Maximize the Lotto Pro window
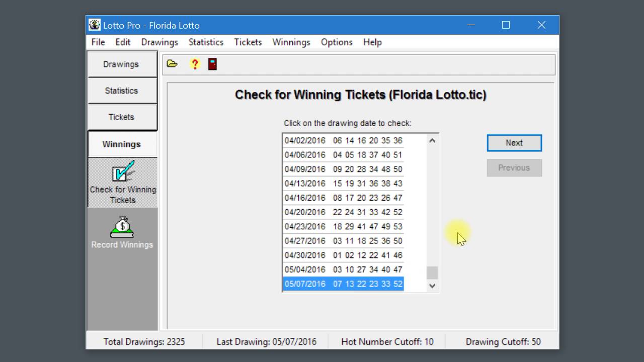 [x=506, y=25]
